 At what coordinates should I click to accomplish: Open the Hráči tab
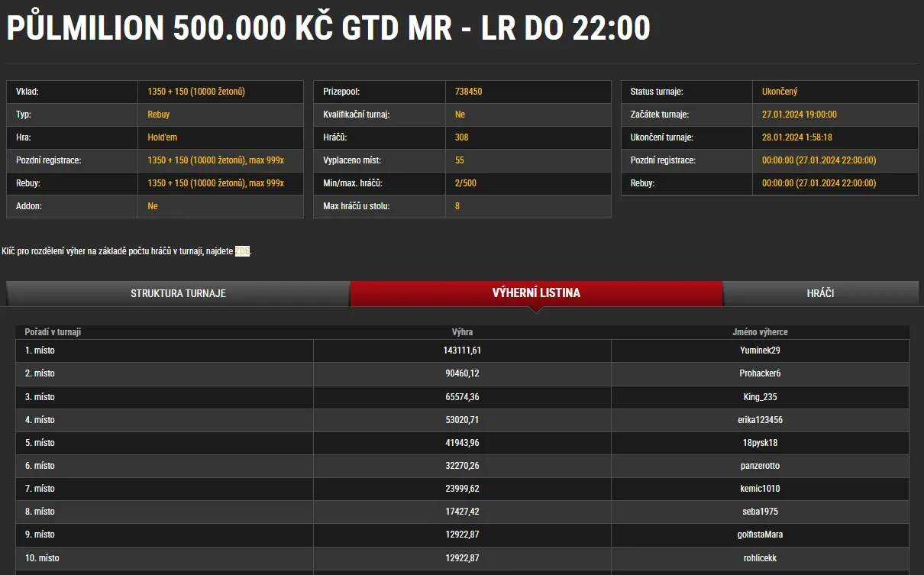(x=820, y=293)
